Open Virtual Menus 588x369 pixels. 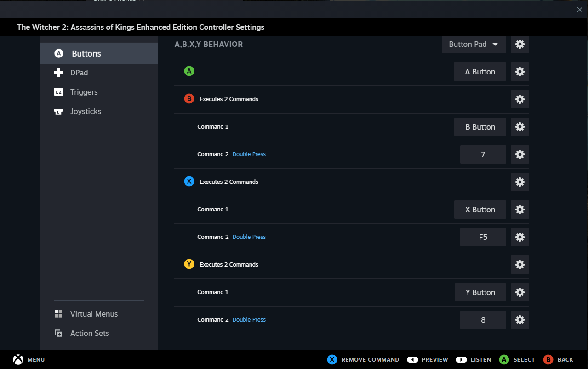[99, 314]
